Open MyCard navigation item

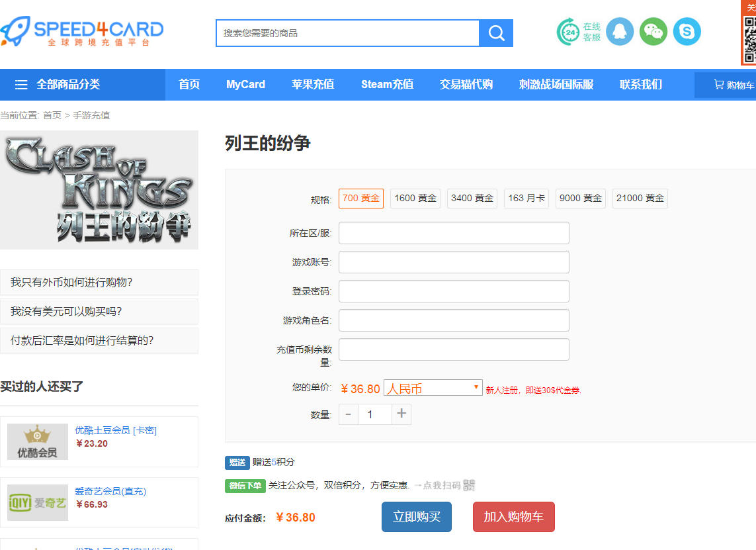246,85
